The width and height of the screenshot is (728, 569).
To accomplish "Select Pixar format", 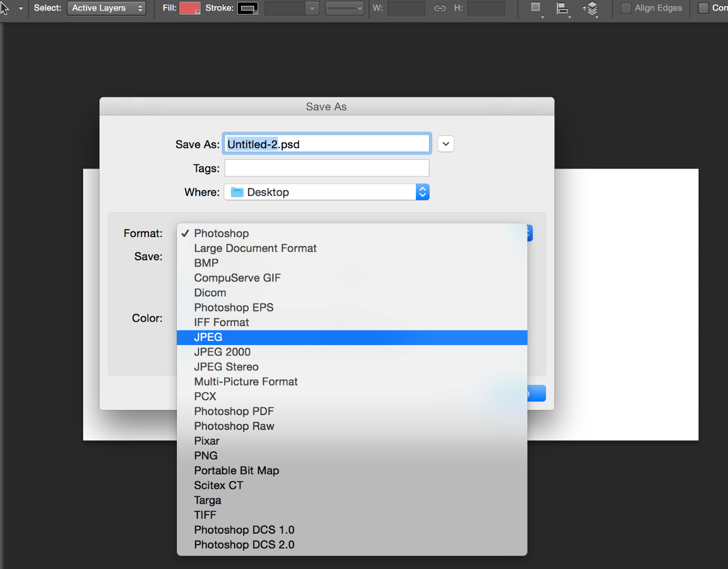I will (x=352, y=441).
